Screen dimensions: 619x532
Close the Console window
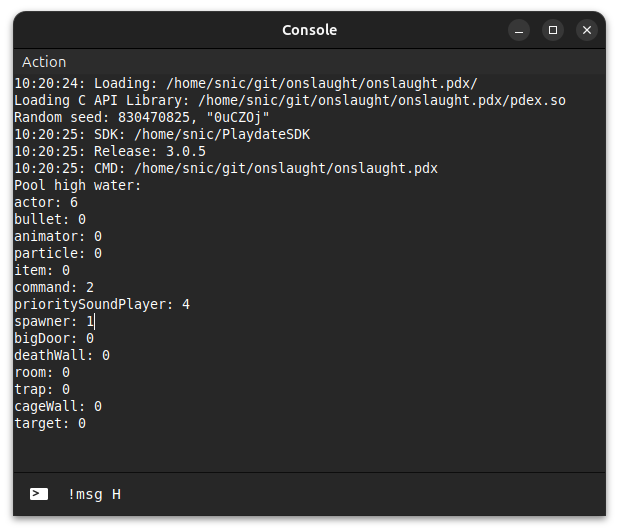[587, 30]
